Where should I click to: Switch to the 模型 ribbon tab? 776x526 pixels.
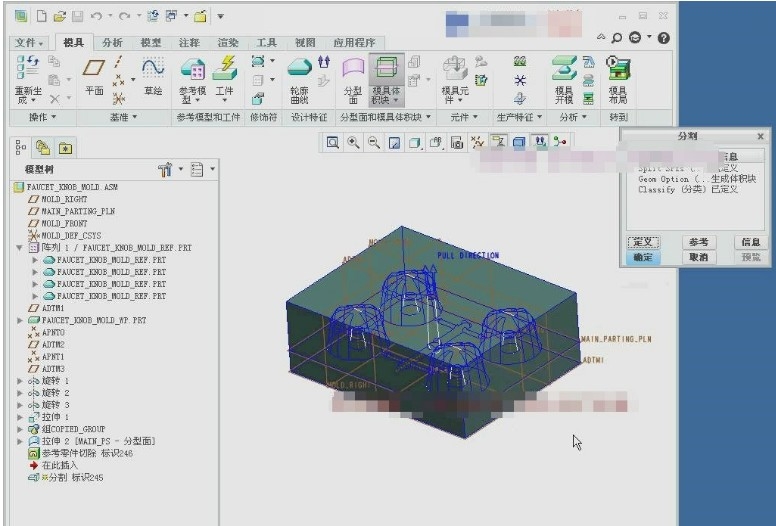point(151,43)
